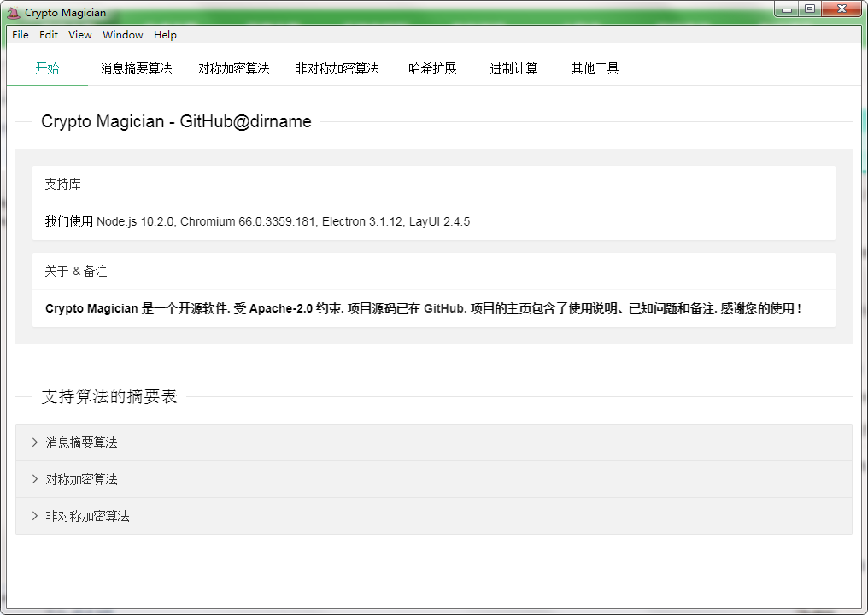Image resolution: width=868 pixels, height=615 pixels.
Task: Switch to the 消息摘要算法 tab
Action: point(136,68)
